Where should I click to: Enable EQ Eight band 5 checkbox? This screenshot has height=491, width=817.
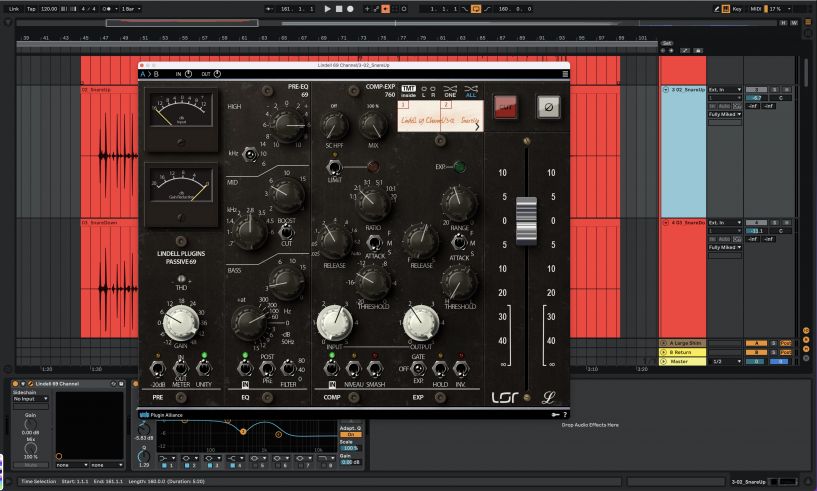[255, 465]
